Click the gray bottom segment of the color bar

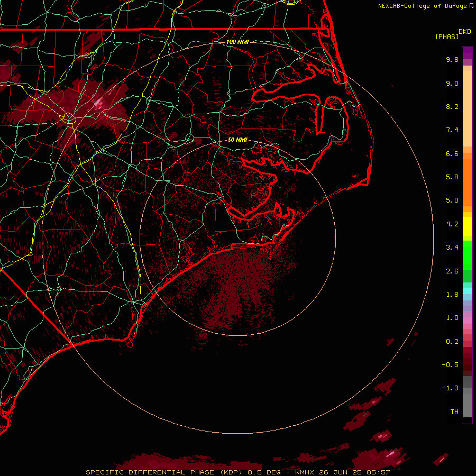(467, 396)
